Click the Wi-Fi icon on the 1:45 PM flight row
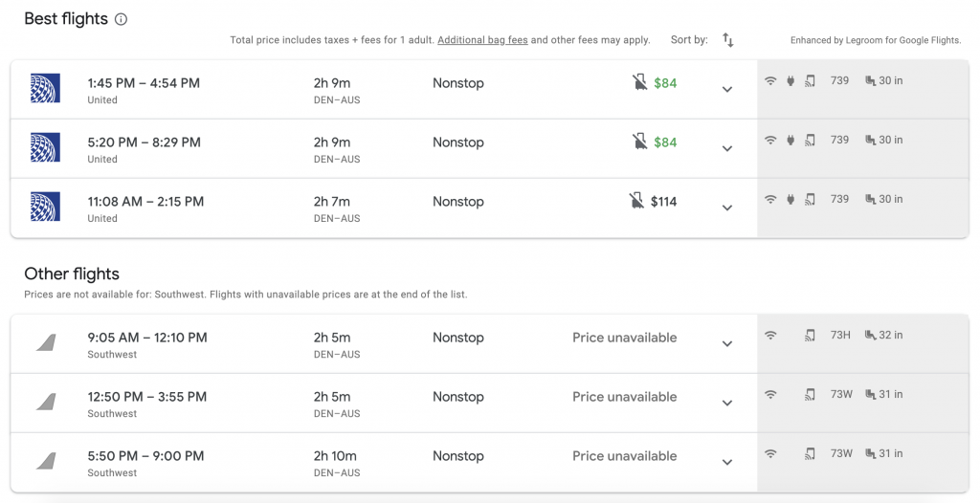This screenshot has height=503, width=980. (x=770, y=80)
